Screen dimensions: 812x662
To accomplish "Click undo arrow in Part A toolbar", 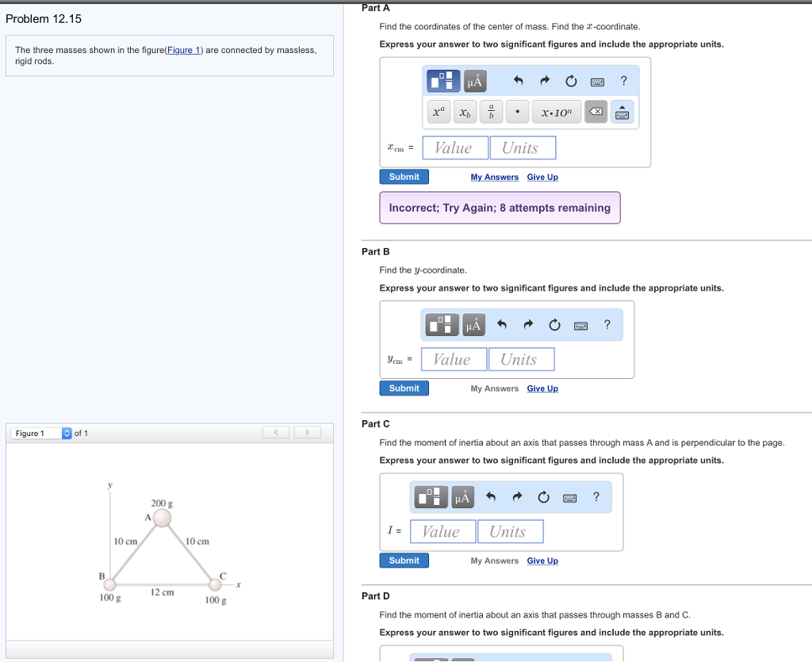I will [518, 80].
